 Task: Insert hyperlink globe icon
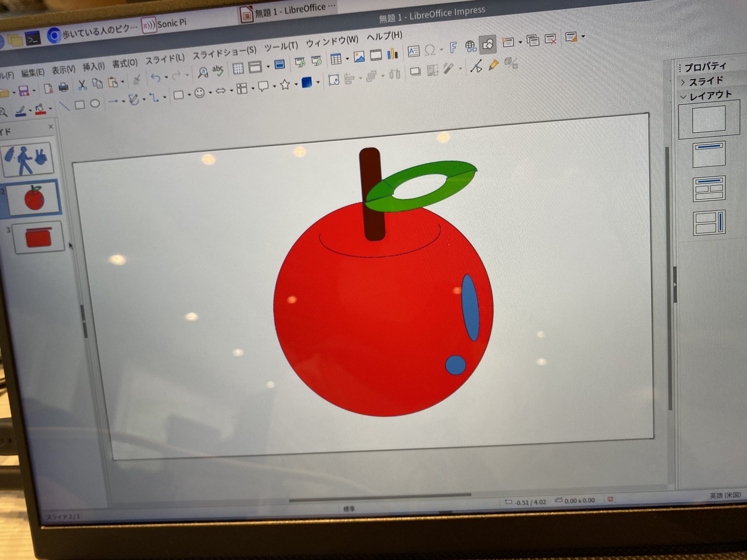(471, 47)
